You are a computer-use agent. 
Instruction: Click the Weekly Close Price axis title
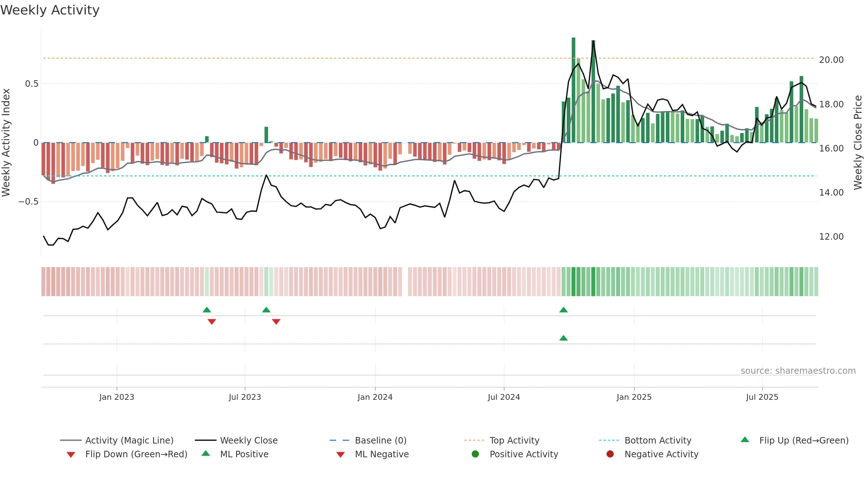click(858, 142)
